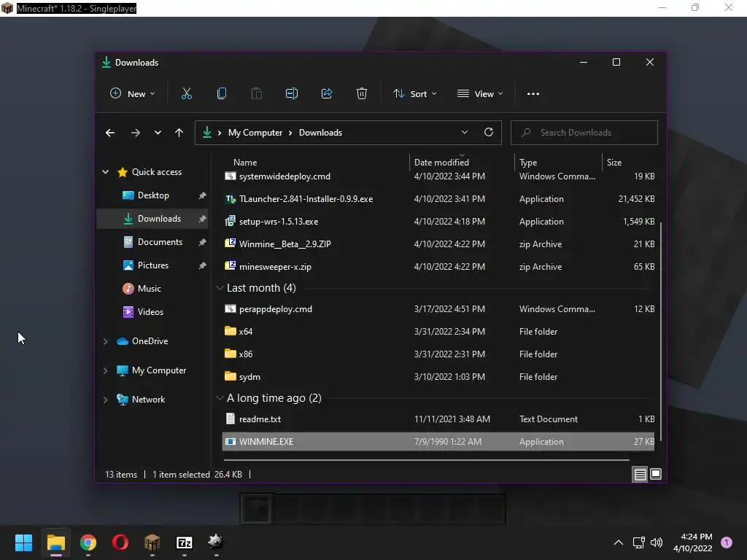Click the Rename icon in toolbar
This screenshot has height=560, width=747.
tap(292, 94)
